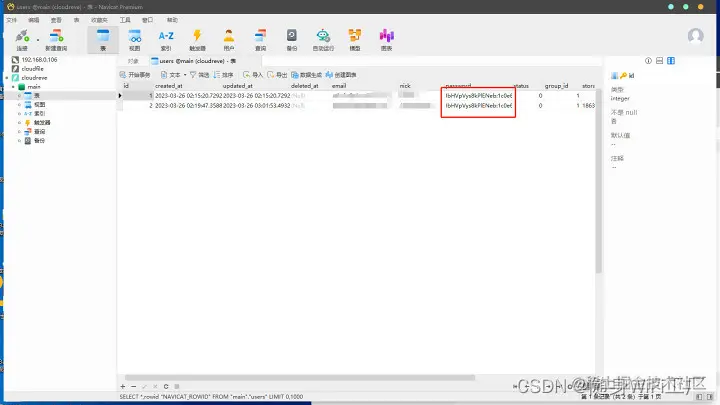
Task: Open the File (文件) menu
Action: (12, 20)
